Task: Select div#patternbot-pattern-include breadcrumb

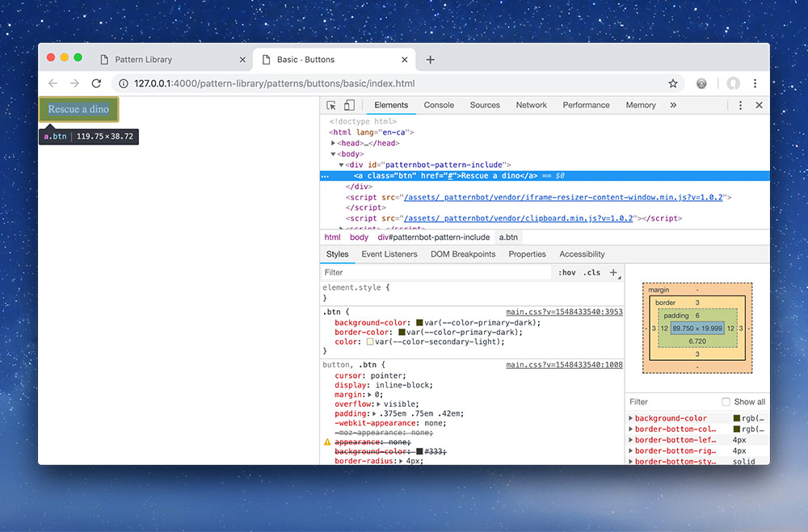Action: coord(433,237)
